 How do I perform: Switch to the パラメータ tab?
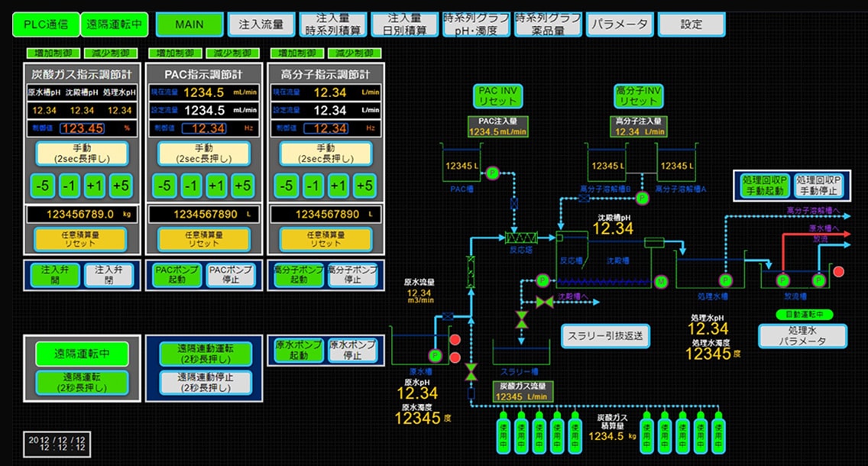pos(620,25)
